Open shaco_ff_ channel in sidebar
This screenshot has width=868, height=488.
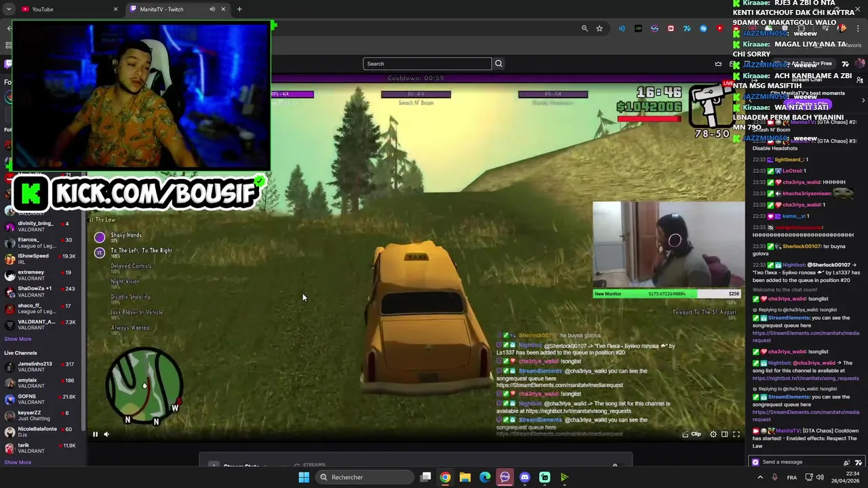(x=41, y=308)
